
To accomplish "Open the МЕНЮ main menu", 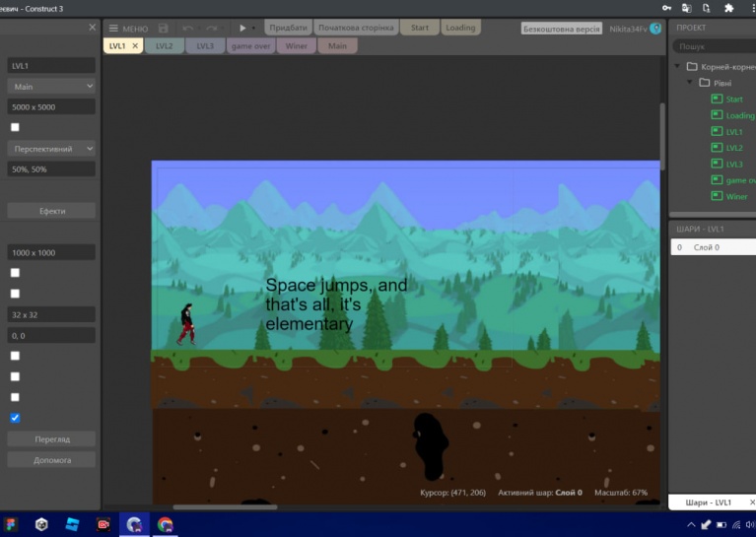I will click(127, 29).
